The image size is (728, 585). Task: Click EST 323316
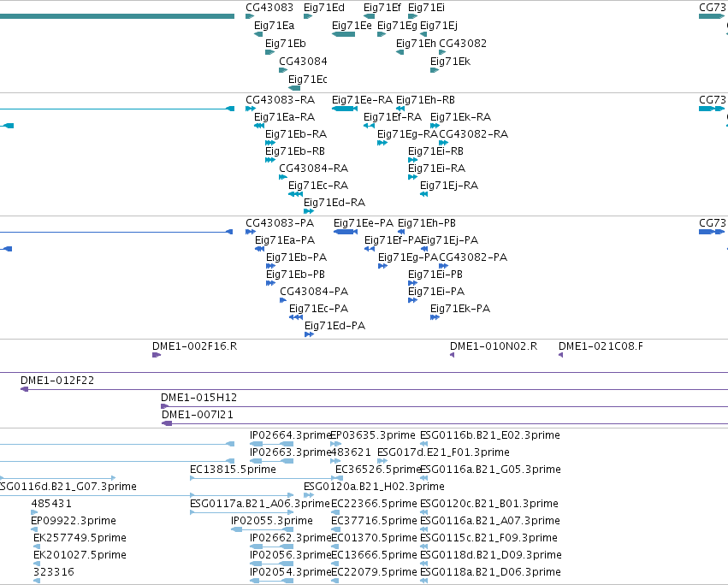[x=54, y=572]
